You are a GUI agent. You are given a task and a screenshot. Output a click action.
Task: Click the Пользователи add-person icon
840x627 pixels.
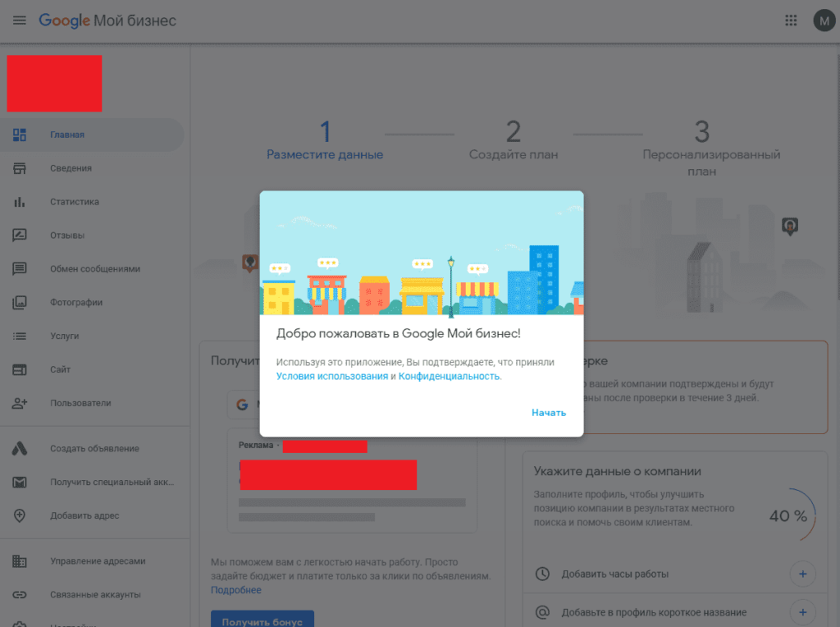(20, 403)
